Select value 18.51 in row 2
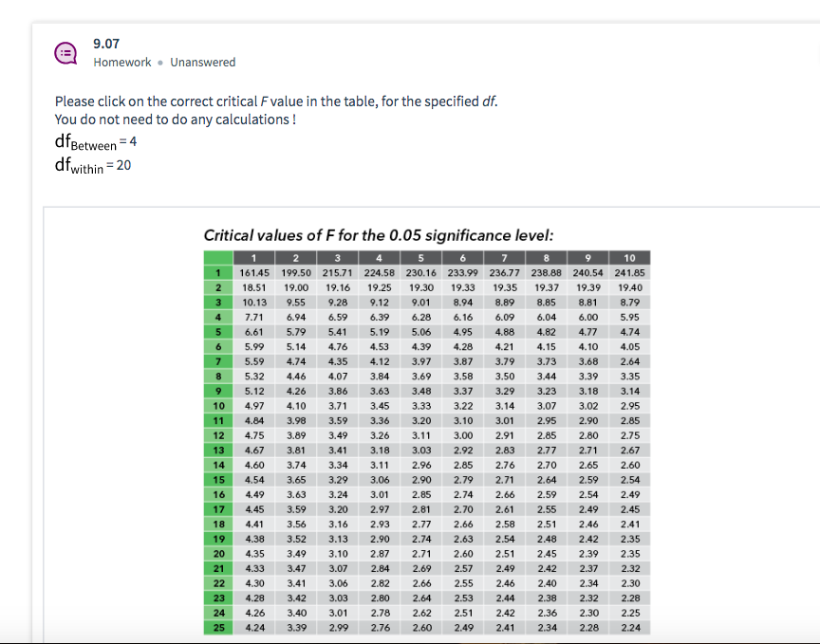 tap(254, 285)
